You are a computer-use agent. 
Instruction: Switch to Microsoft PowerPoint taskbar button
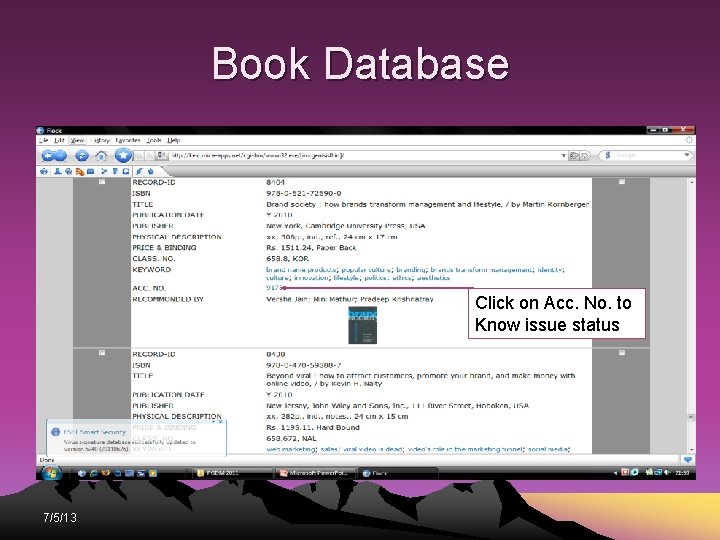pyautogui.click(x=316, y=473)
